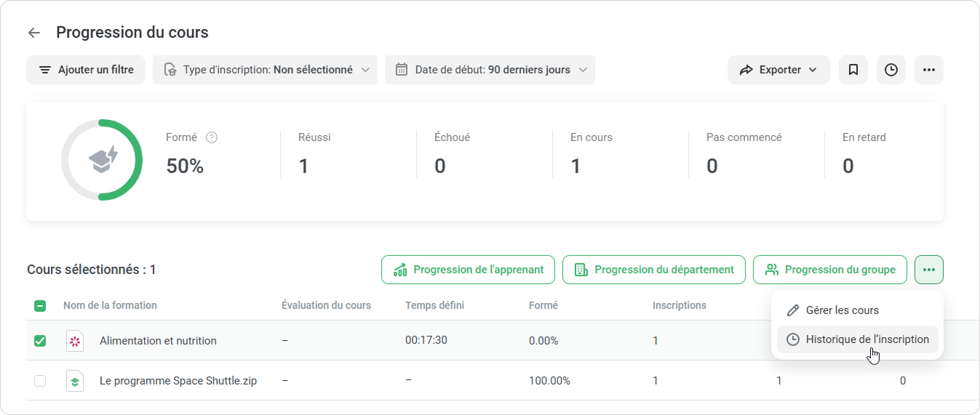Check the Le programme Space Shuttle.zip checkbox
The height and width of the screenshot is (415, 980).
coord(40,381)
